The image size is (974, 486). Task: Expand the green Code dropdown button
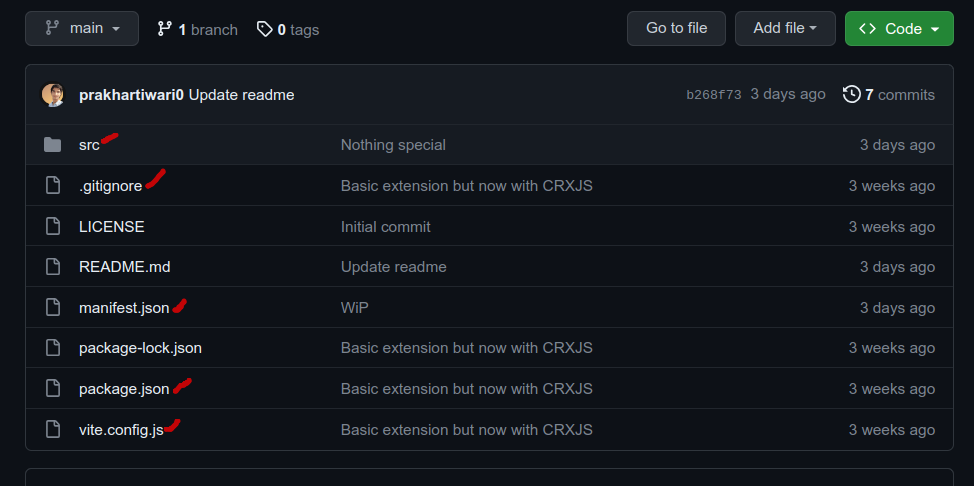(x=899, y=29)
